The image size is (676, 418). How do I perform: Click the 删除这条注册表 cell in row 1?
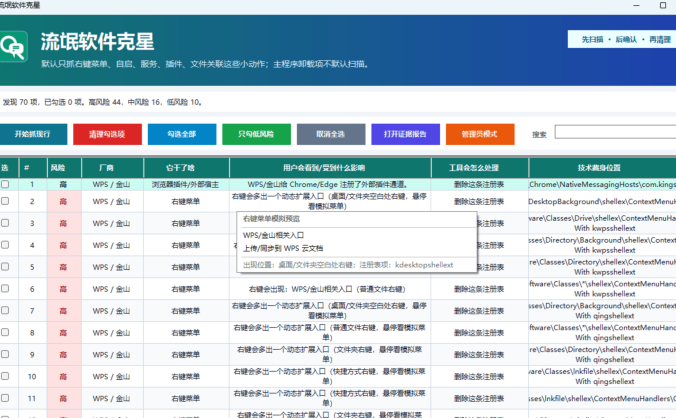coord(479,184)
